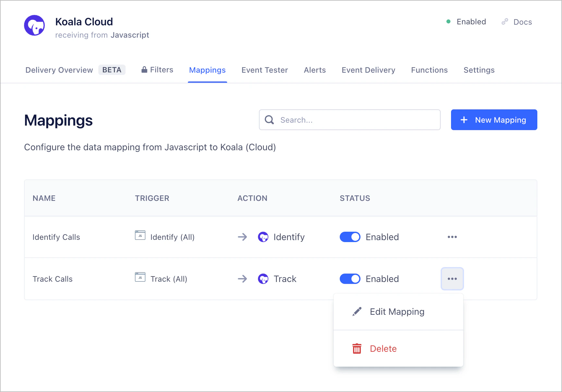The width and height of the screenshot is (562, 392).
Task: Select the Mappings tab
Action: (207, 70)
